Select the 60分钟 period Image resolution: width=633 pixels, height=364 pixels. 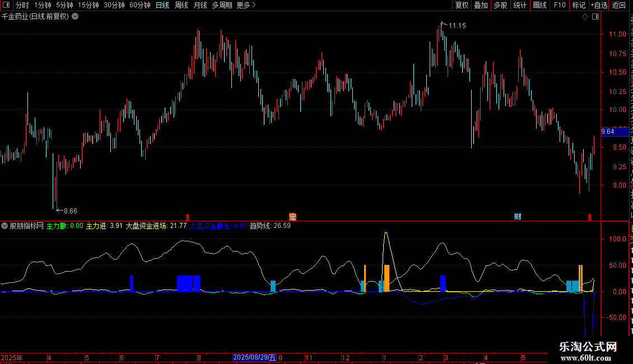tap(139, 5)
